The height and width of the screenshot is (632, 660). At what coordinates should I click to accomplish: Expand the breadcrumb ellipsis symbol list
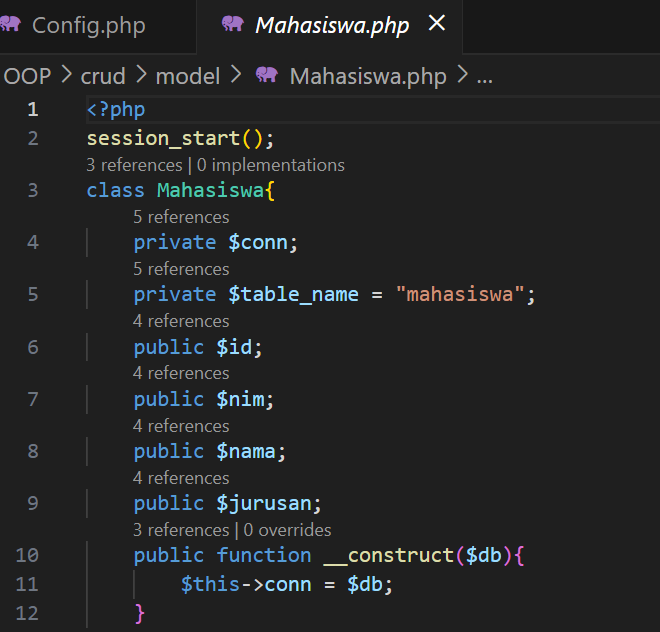click(485, 76)
